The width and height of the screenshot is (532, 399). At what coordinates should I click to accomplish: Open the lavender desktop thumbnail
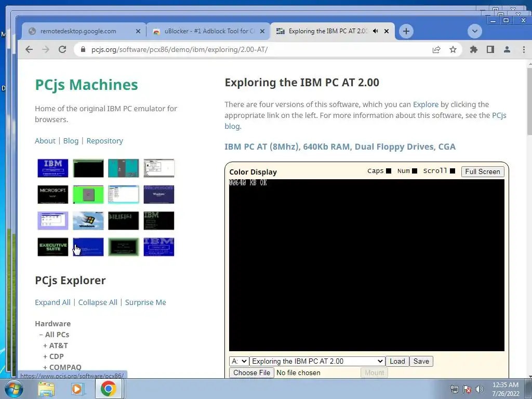(53, 220)
